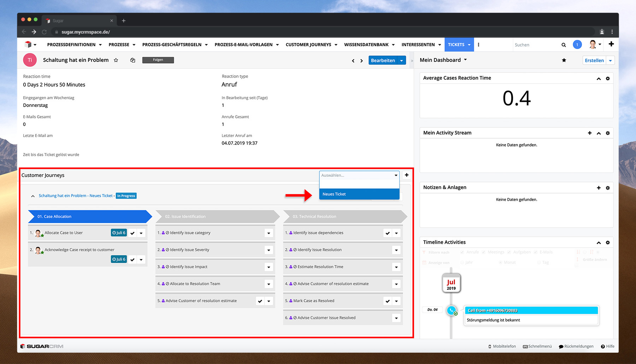Open the Auswählen journey template dropdown
Viewport: 636px width, 364px height.
pos(359,175)
